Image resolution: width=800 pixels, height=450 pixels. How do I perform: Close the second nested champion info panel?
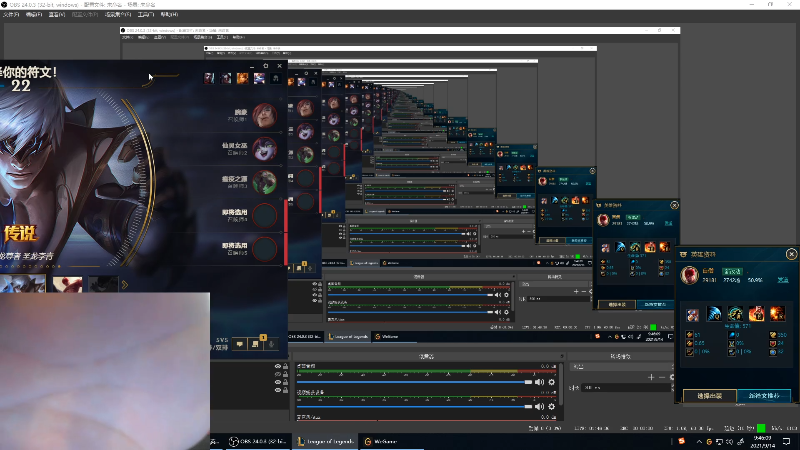[x=674, y=205]
